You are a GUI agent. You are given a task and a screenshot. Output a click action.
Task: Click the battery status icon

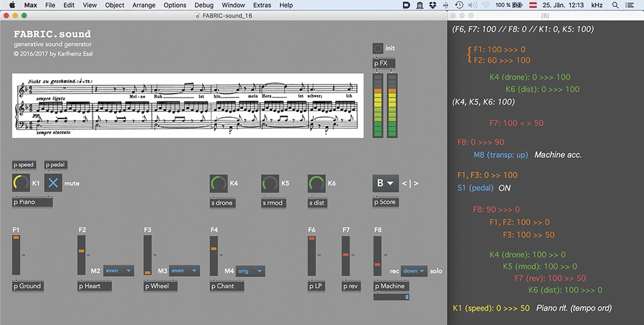click(x=517, y=5)
